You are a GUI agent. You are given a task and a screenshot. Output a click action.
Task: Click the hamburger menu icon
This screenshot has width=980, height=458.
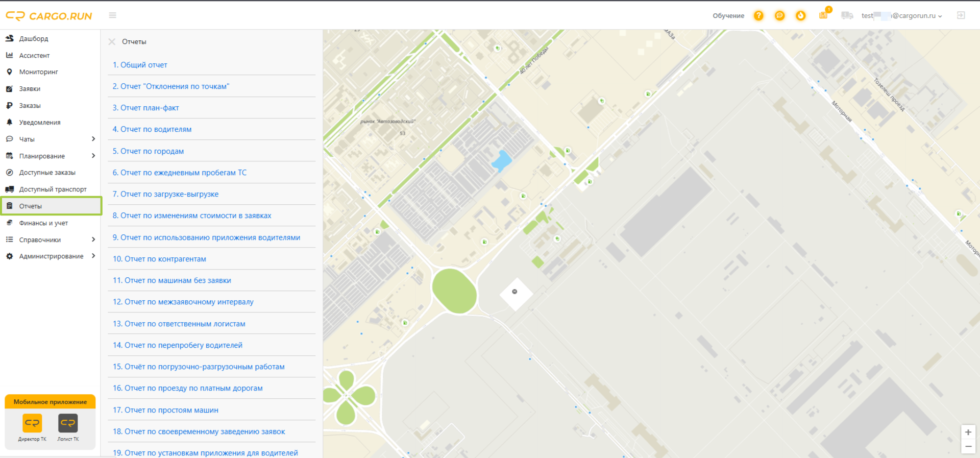tap(113, 15)
